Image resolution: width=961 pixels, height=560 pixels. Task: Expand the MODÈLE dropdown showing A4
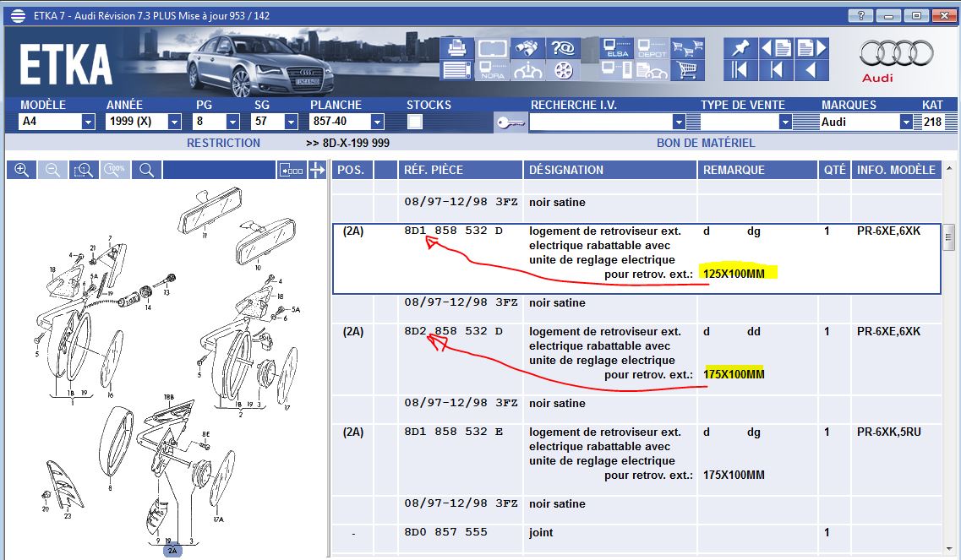tap(88, 122)
